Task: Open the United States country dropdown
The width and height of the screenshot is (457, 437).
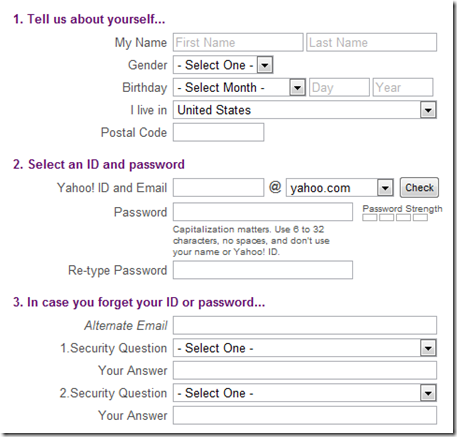Action: coord(305,110)
